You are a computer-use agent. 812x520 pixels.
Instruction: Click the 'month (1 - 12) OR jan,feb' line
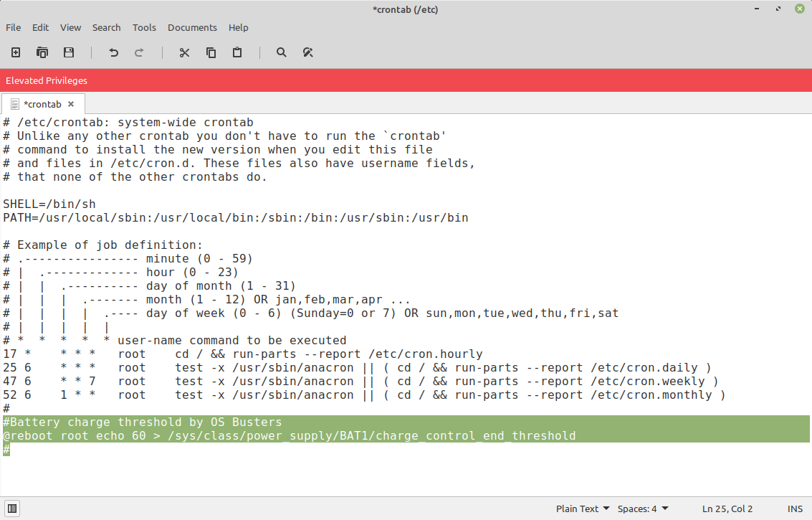pos(206,299)
